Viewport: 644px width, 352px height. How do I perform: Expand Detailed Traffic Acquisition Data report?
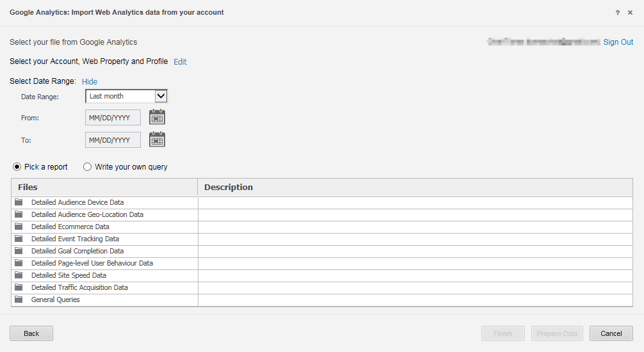pyautogui.click(x=79, y=287)
